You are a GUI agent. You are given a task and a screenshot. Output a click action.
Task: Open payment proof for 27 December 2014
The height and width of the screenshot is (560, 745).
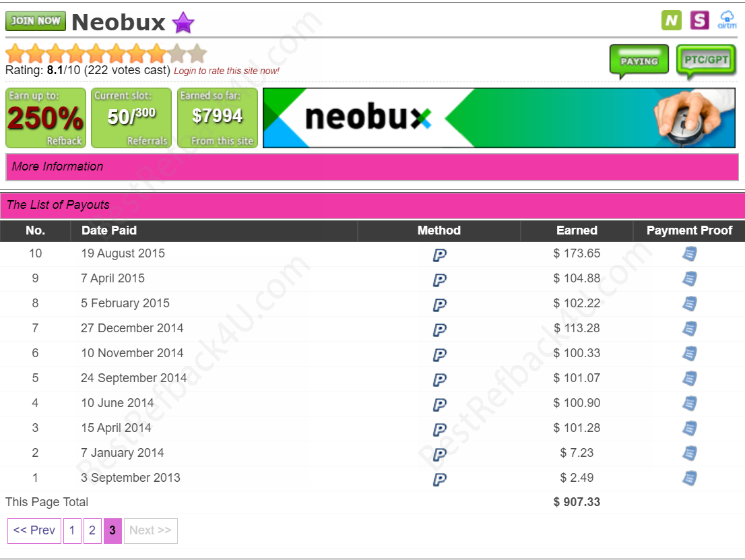(689, 328)
